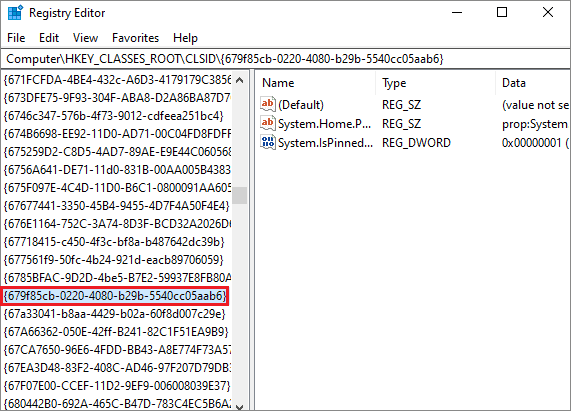Click the System.Home.P... value name
Screen dimensions: 571x411
[x=324, y=124]
